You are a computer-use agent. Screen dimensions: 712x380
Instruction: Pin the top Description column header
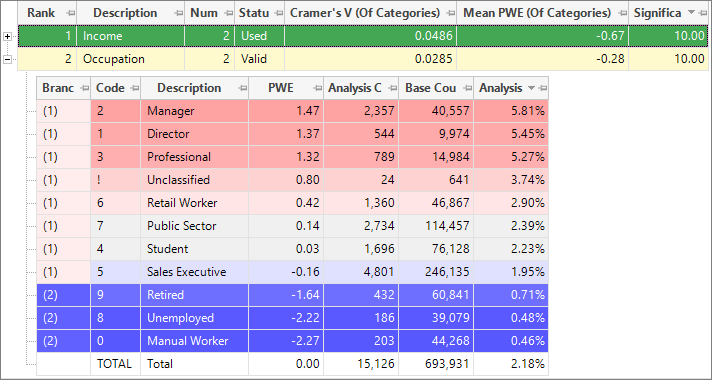click(x=179, y=13)
